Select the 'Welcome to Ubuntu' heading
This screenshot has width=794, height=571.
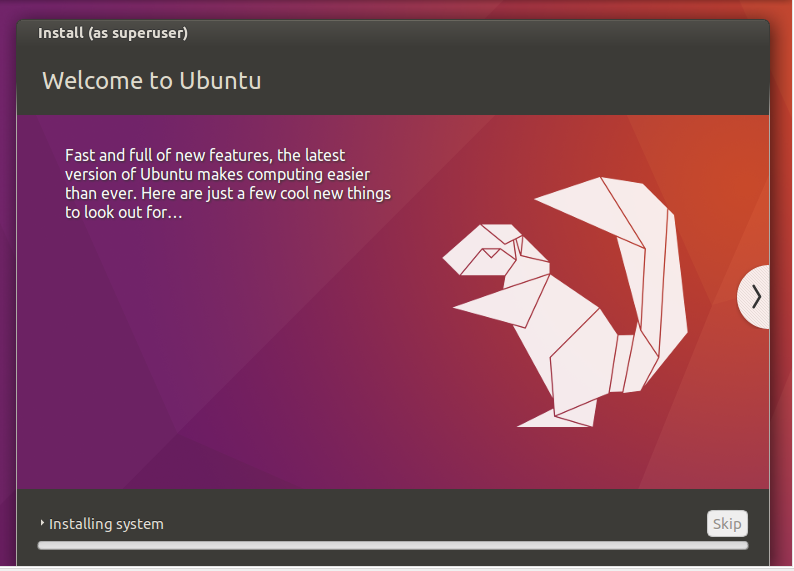pos(151,80)
